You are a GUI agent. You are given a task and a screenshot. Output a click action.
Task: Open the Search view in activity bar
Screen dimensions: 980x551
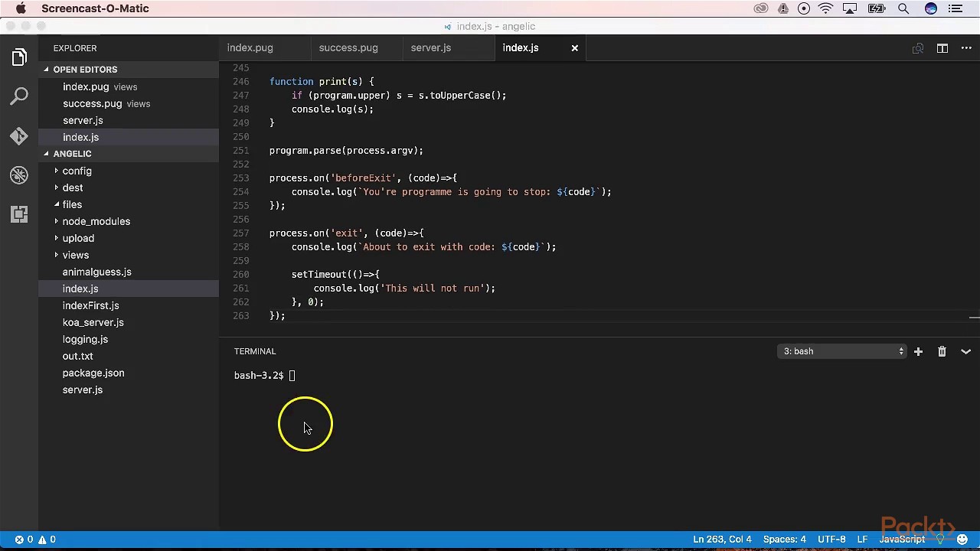point(19,96)
